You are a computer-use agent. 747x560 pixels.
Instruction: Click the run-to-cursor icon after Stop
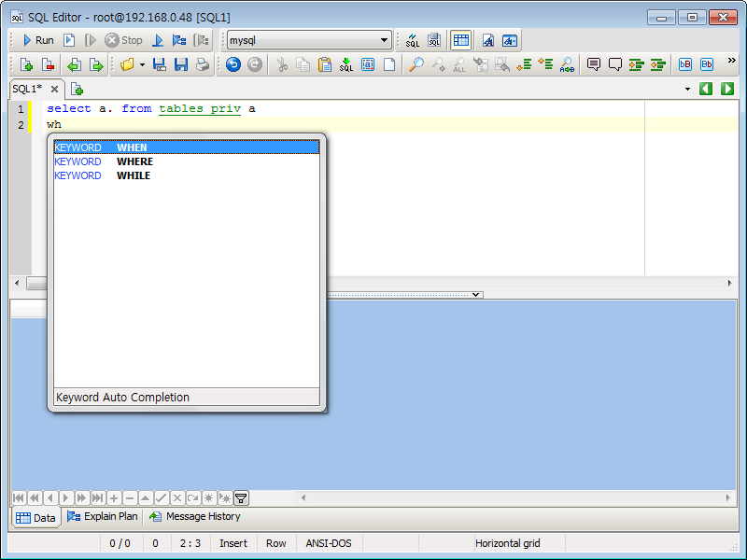coord(158,40)
